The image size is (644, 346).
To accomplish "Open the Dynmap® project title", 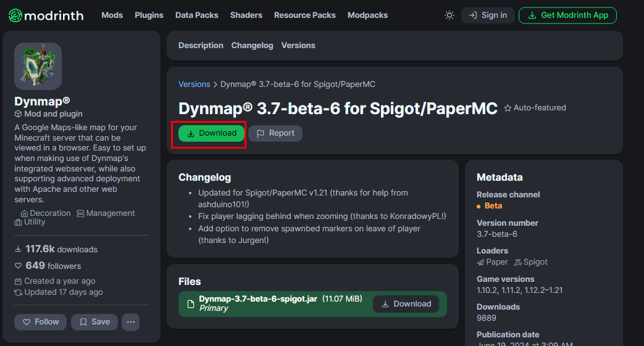I will (x=43, y=101).
